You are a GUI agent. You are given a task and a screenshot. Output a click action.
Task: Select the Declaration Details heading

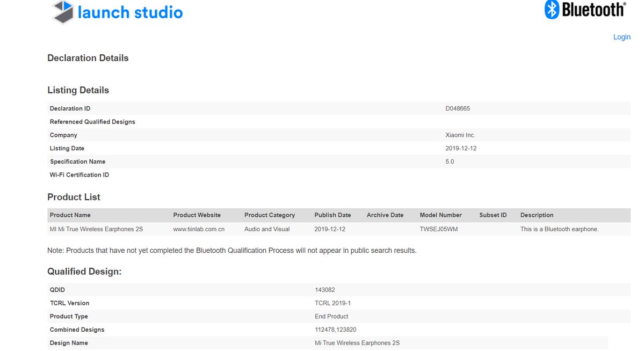click(x=88, y=58)
